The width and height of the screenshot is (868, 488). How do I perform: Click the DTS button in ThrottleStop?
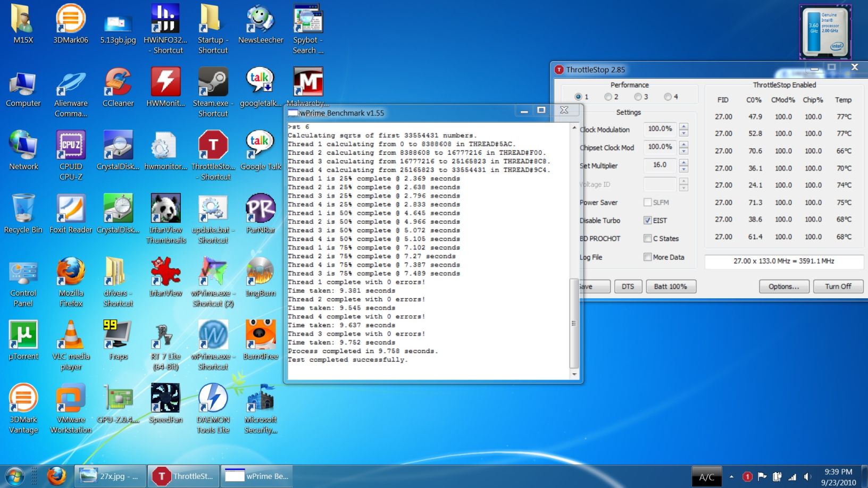[628, 287]
